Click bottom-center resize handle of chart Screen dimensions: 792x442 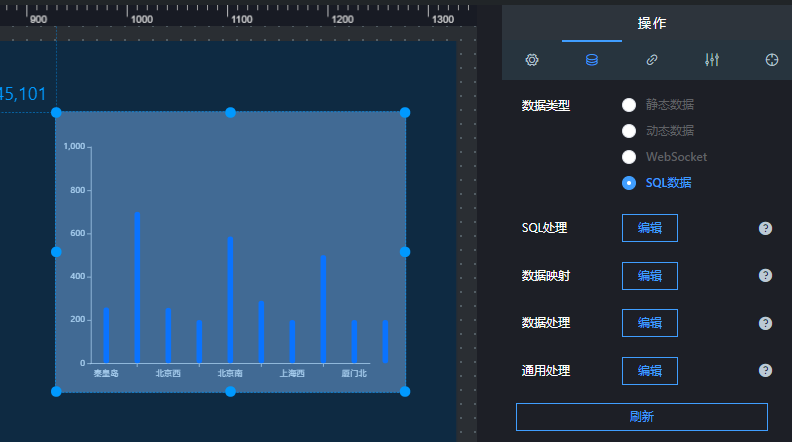click(x=230, y=391)
